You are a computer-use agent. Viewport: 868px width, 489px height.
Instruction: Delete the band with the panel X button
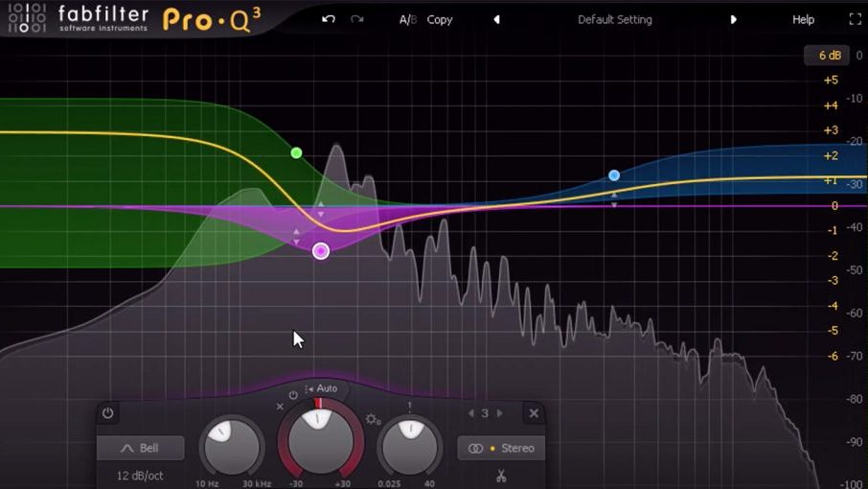[534, 413]
